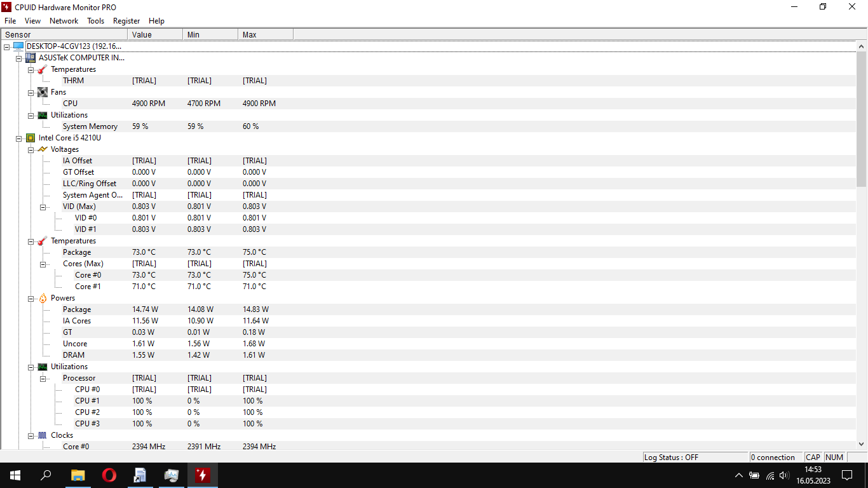Collapse the ASUSTeK COMPUTER node

(19, 58)
